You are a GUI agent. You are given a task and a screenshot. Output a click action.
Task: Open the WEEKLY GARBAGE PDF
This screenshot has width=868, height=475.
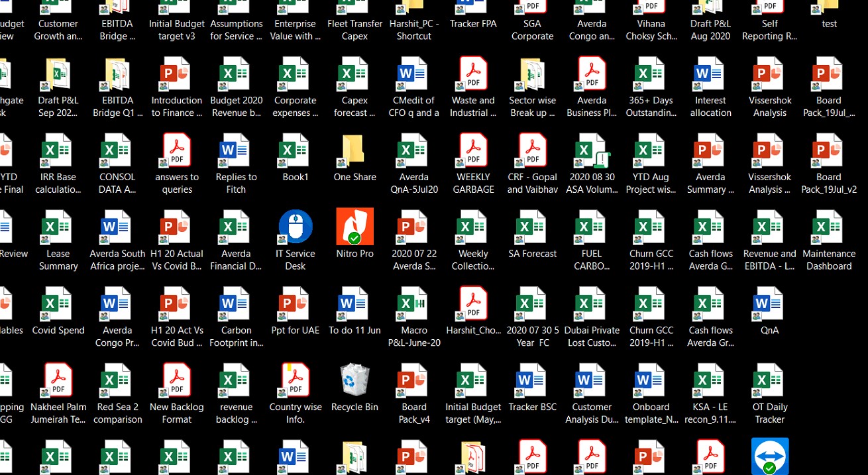pos(473,150)
